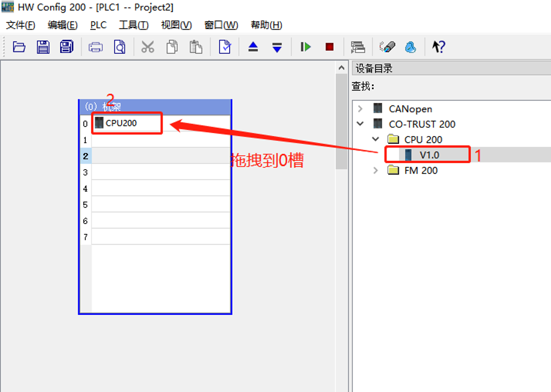Viewport: 551px width, 392px height.
Task: Click the communication cable connection icon
Action: 387,47
